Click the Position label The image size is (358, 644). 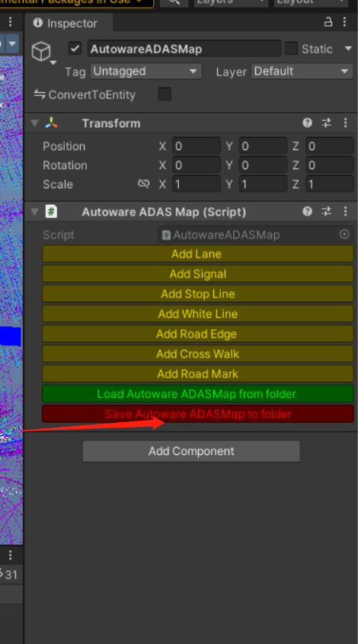pyautogui.click(x=64, y=146)
